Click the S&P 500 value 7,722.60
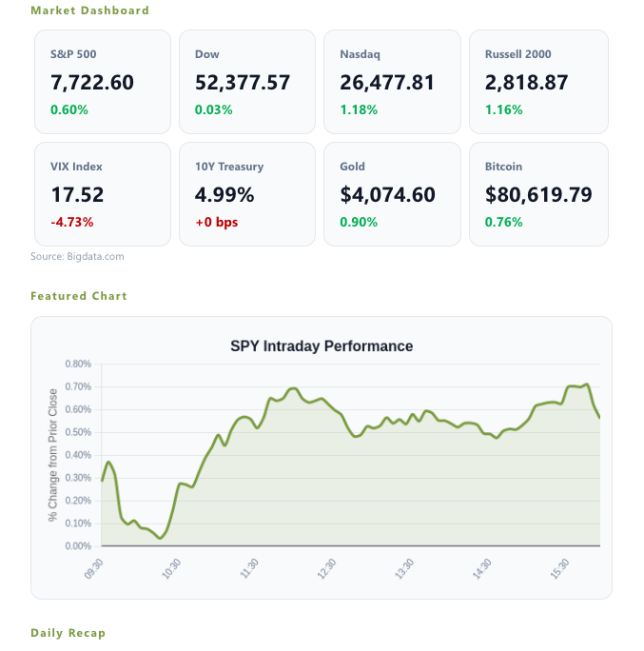Viewport: 644px width, 651px height. (x=92, y=83)
